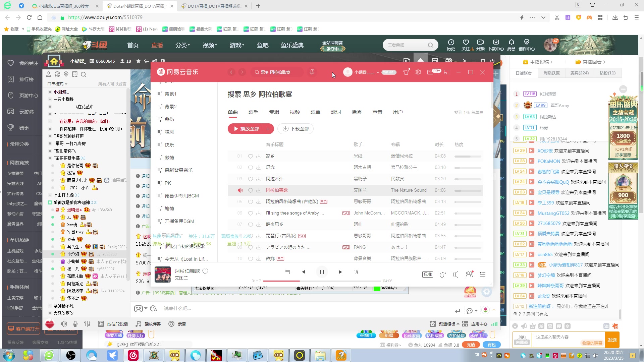The image size is (644, 362).
Task: Click the voice search microphone in NetEase Music
Action: (312, 72)
